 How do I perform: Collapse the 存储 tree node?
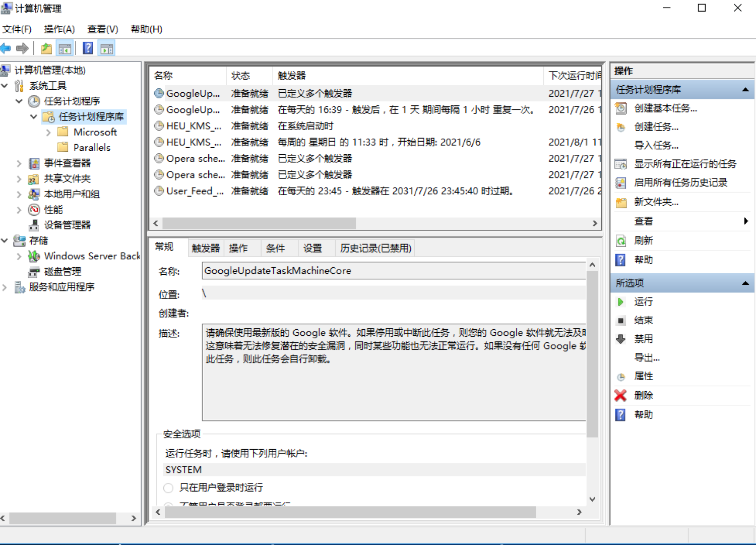pyautogui.click(x=5, y=241)
